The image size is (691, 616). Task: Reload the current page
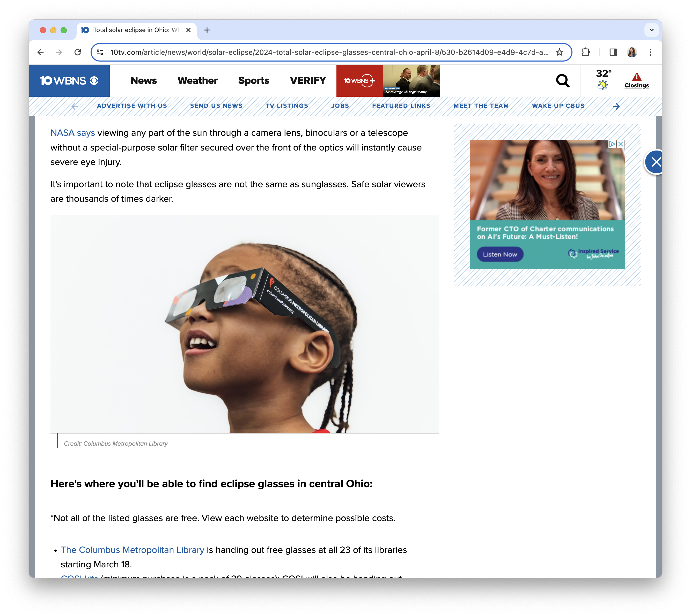pos(78,52)
